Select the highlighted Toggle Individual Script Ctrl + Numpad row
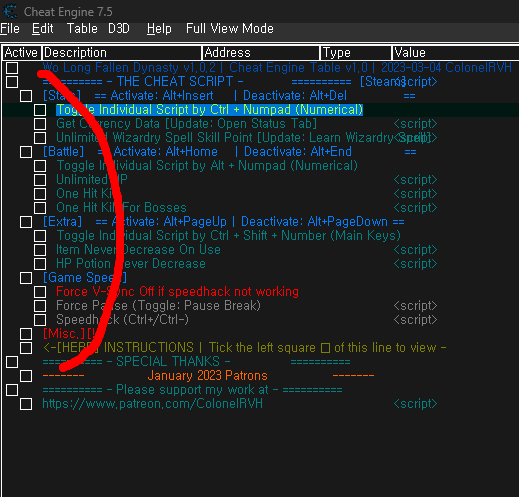Screen dimensions: 519x497 [x=209, y=110]
